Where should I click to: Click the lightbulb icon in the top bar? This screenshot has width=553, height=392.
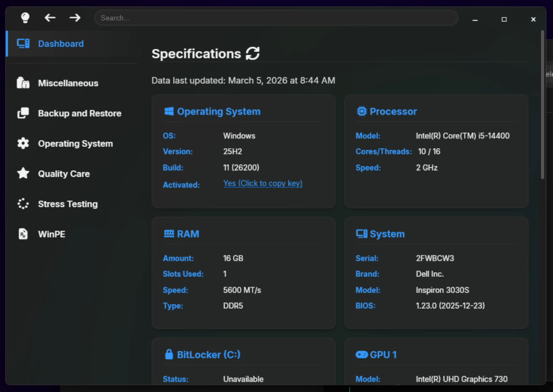coord(24,17)
